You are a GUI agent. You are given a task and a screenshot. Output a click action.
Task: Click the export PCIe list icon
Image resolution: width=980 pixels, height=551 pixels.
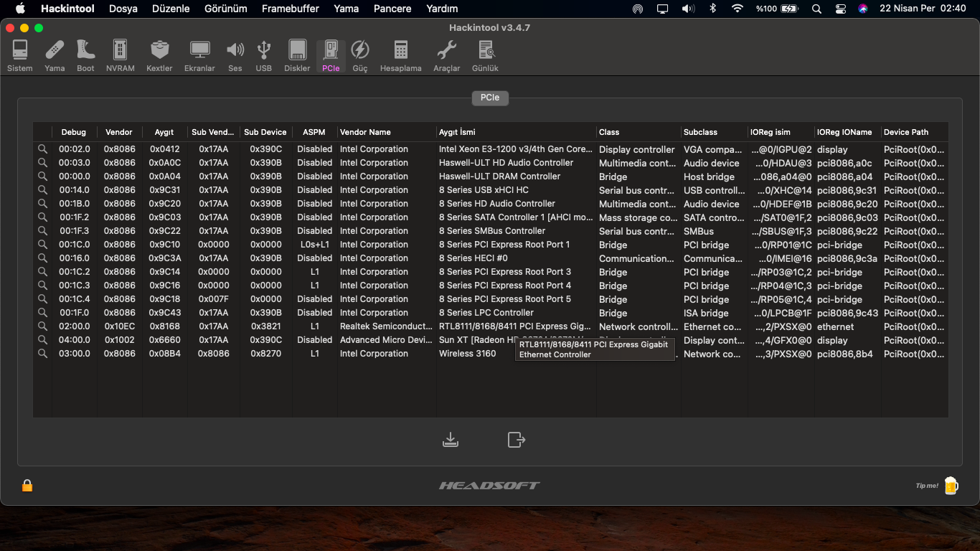click(517, 439)
